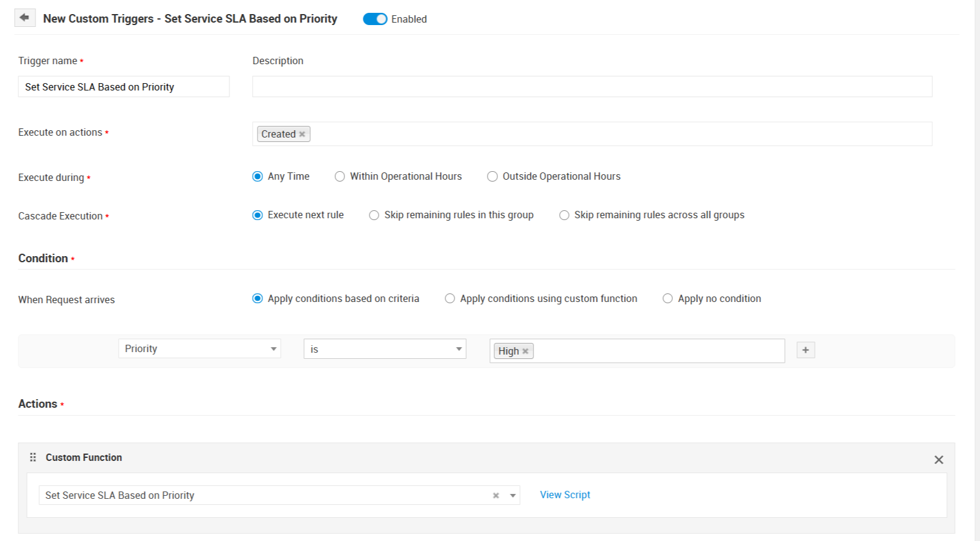Screen dimensions: 980x541
Task: Open the Priority criteria dropdown
Action: coord(199,349)
